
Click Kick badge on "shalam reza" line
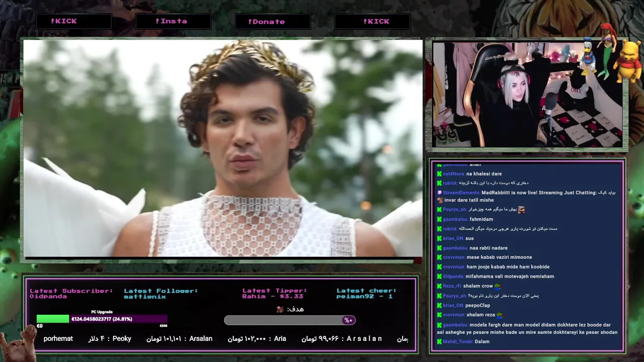[x=439, y=315]
